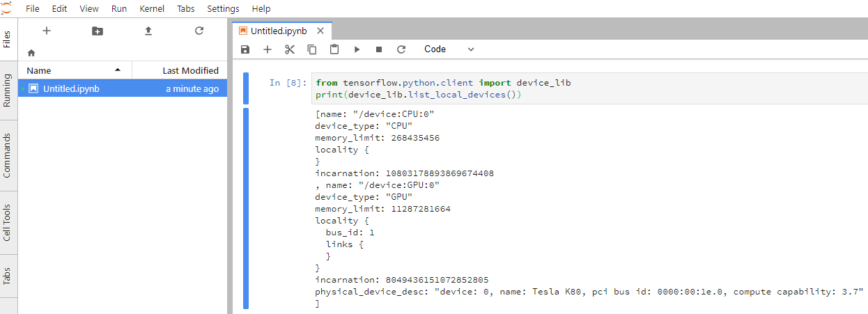Switch to the Running sidebar tab
This screenshot has height=314, width=868.
(x=7, y=90)
